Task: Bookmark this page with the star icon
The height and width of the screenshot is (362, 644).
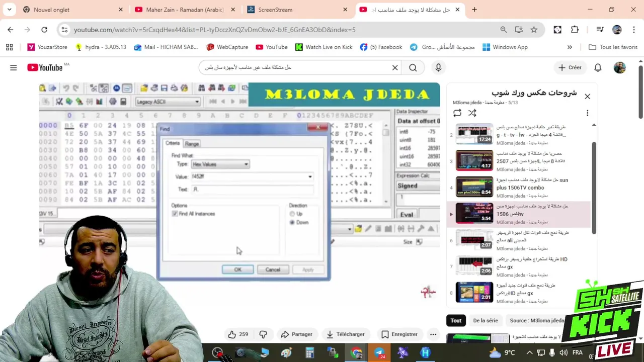Action: (534, 30)
